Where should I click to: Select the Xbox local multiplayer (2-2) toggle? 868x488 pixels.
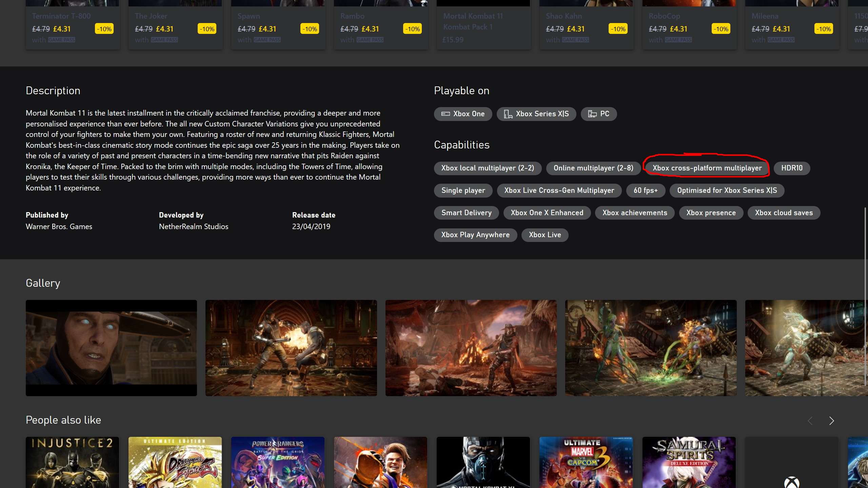487,167
